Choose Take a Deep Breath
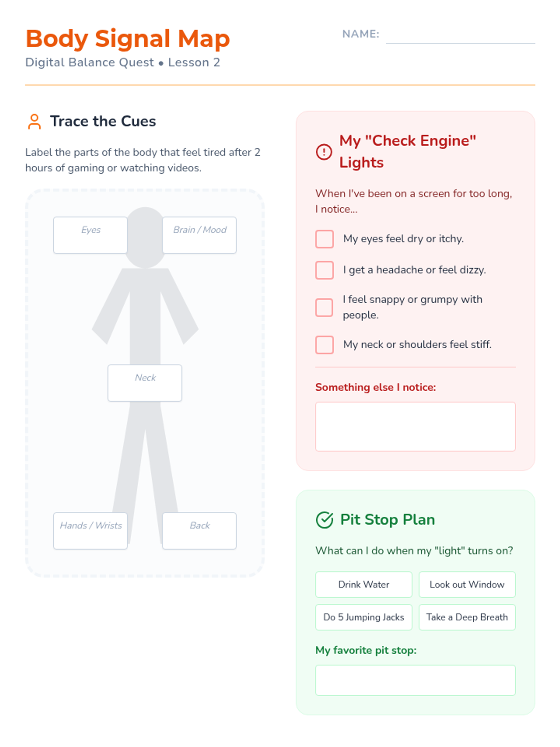The width and height of the screenshot is (560, 747). 467,617
